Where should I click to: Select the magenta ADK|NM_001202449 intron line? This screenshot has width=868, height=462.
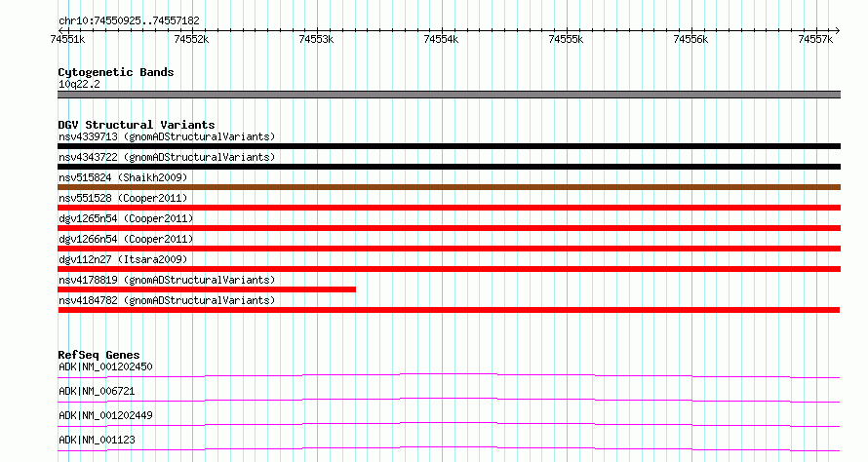click(x=449, y=425)
